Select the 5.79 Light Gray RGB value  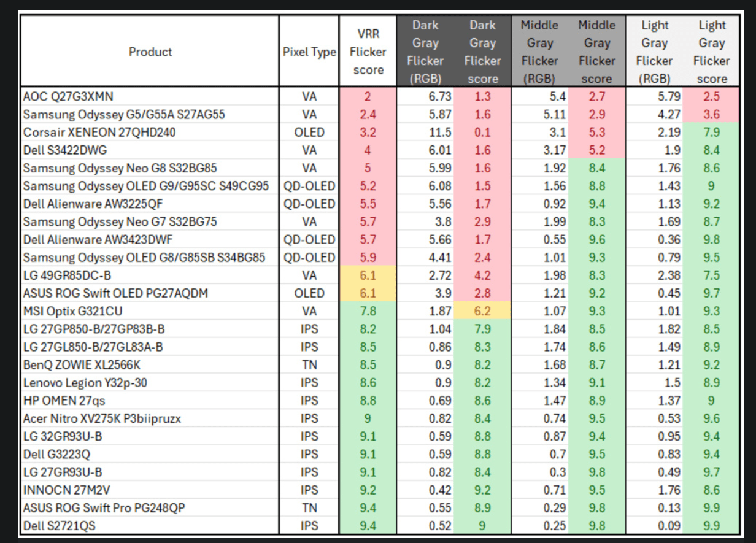[x=654, y=97]
